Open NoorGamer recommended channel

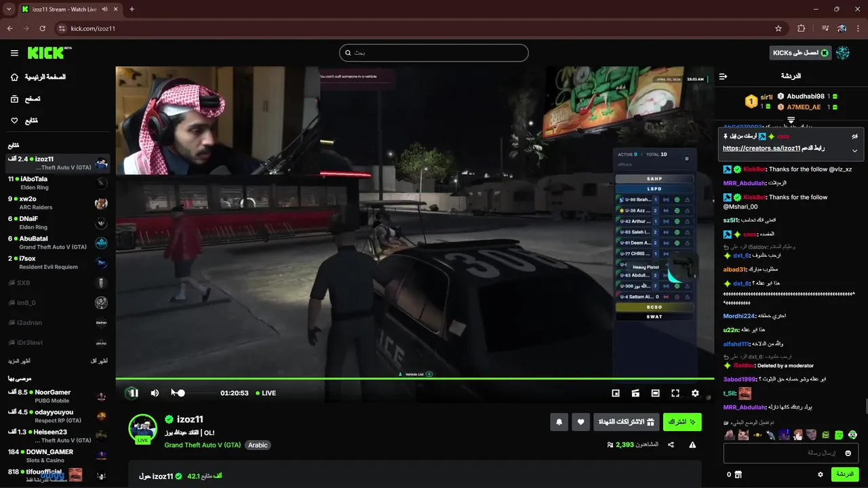tap(58, 396)
